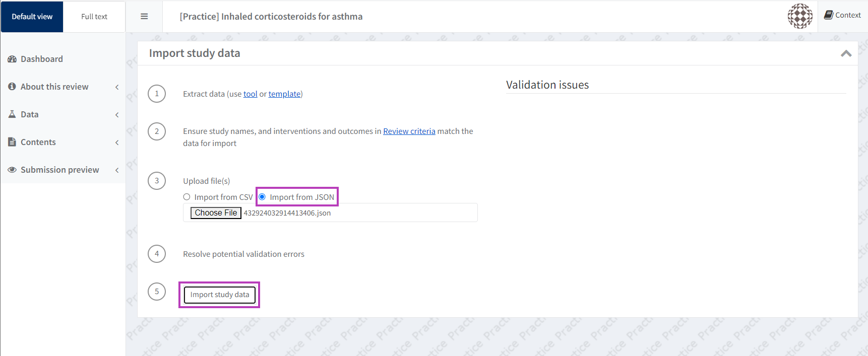Switch to the Full text tab
868x356 pixels.
pyautogui.click(x=94, y=17)
